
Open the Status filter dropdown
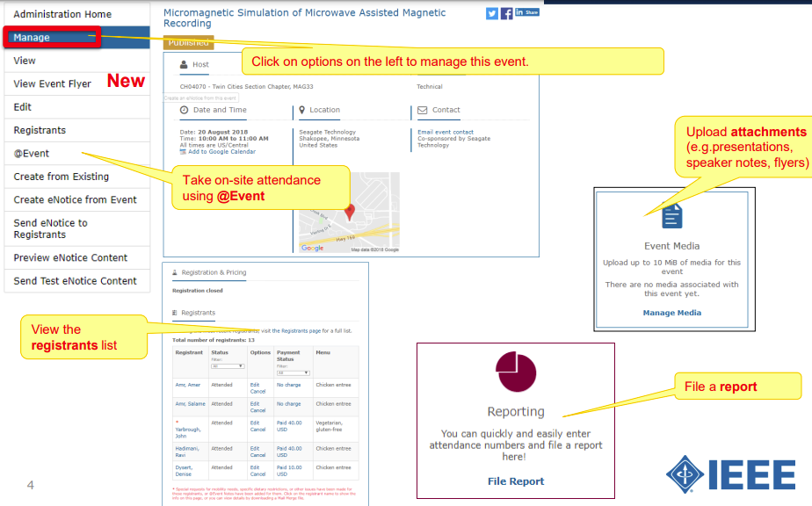tap(227, 365)
